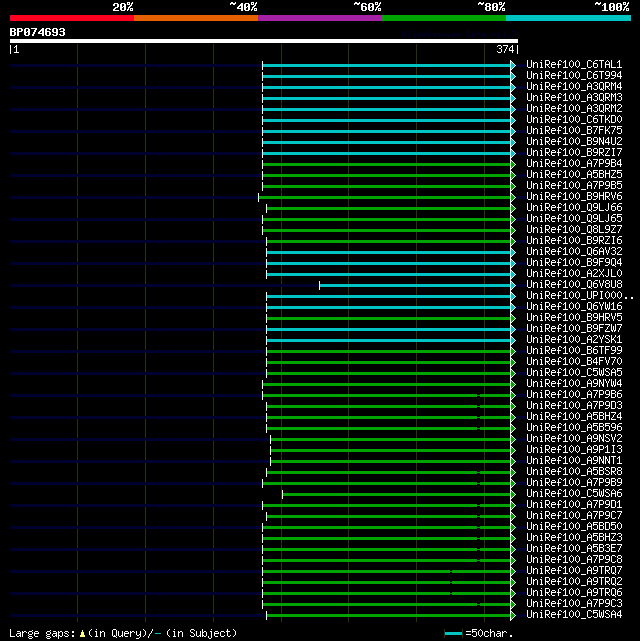640x641 pixels.
Task: Select the UniRef100_A9NSV2 label
Action: (574, 439)
